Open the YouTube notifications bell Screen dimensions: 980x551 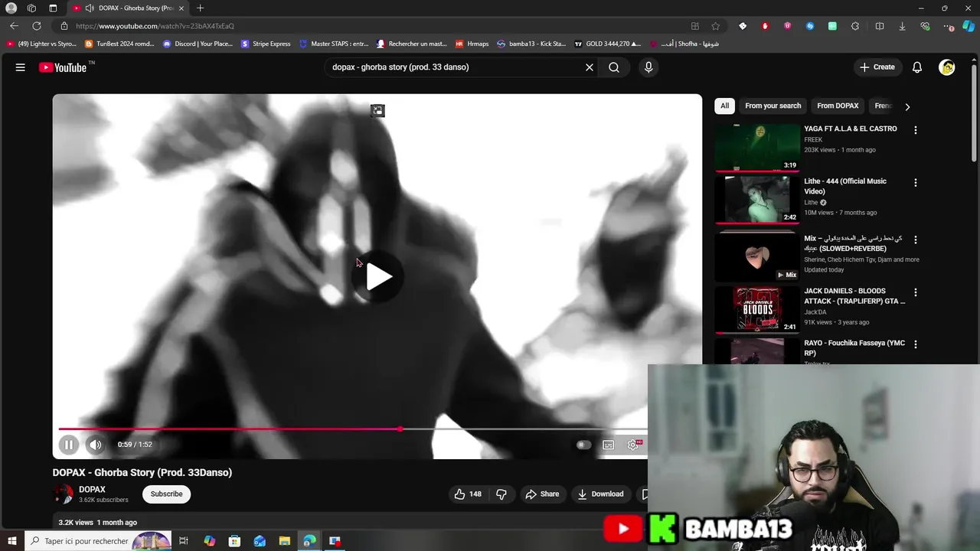(917, 67)
